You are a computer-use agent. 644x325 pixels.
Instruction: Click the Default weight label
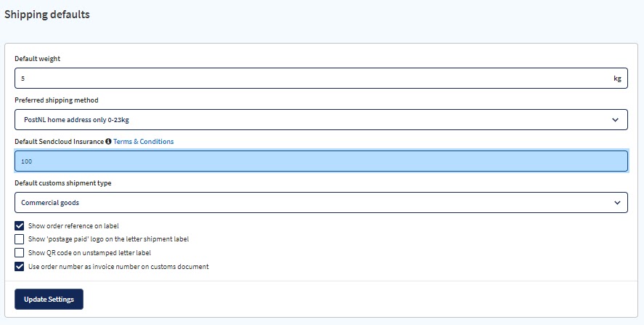click(37, 59)
